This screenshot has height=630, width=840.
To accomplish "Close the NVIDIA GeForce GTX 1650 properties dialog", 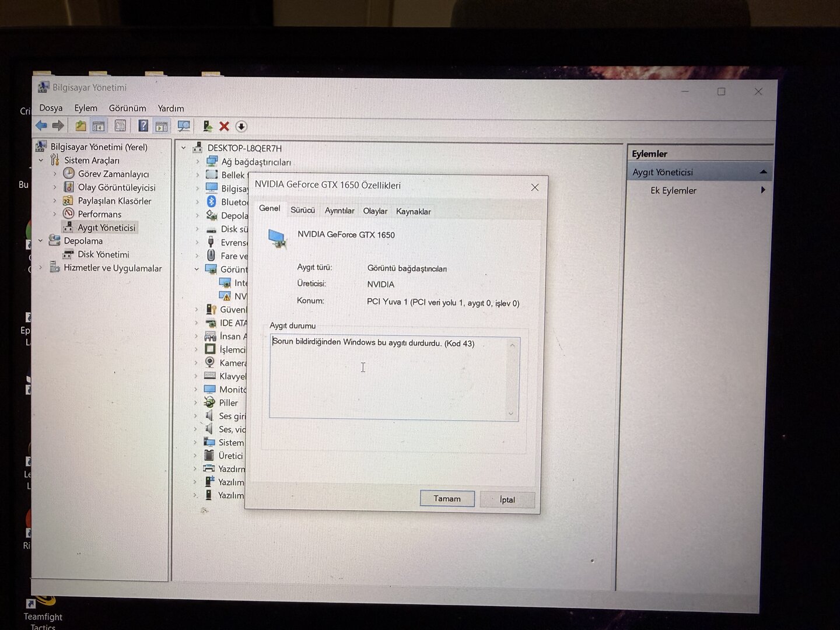I will (x=535, y=187).
